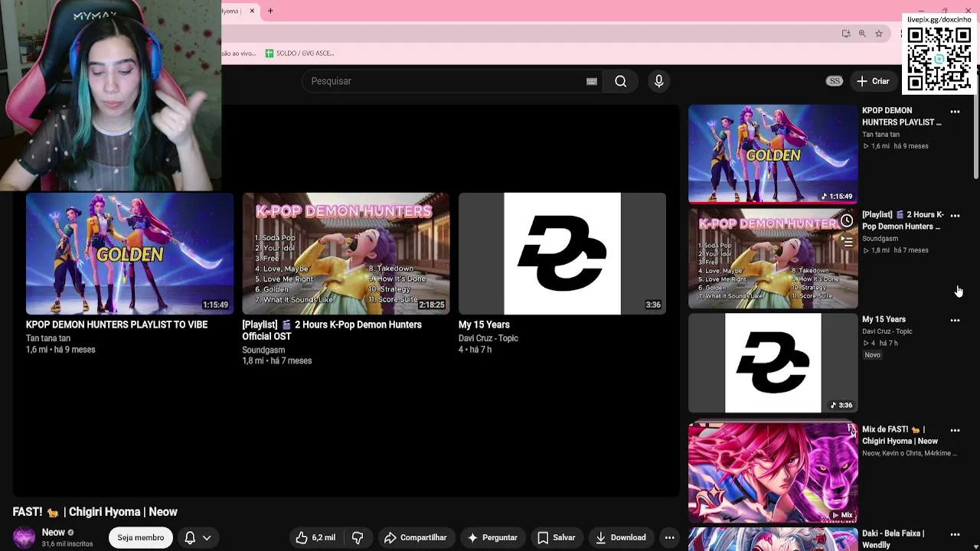Play sidebar GOLDEN playlist thumbnail

pos(773,154)
